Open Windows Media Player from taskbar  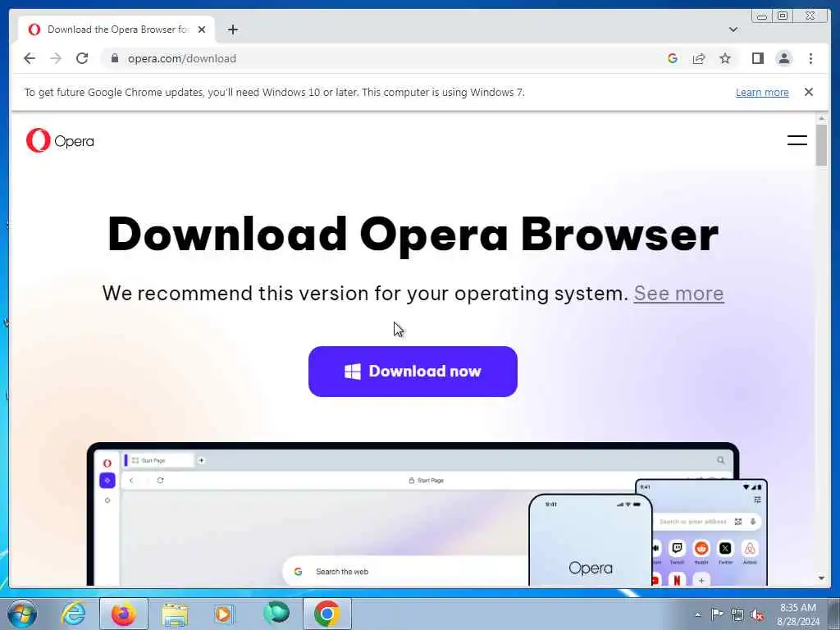224,614
